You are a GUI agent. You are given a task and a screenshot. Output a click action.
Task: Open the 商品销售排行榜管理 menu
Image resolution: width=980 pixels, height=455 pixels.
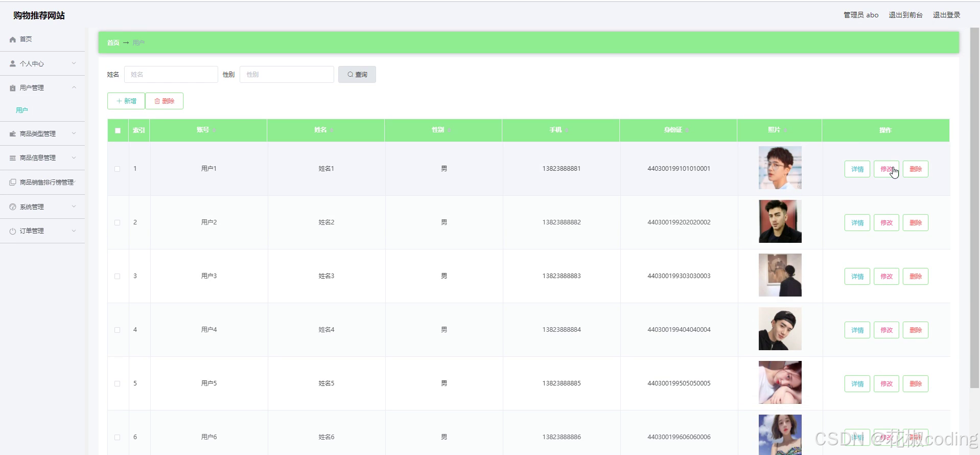tap(42, 183)
